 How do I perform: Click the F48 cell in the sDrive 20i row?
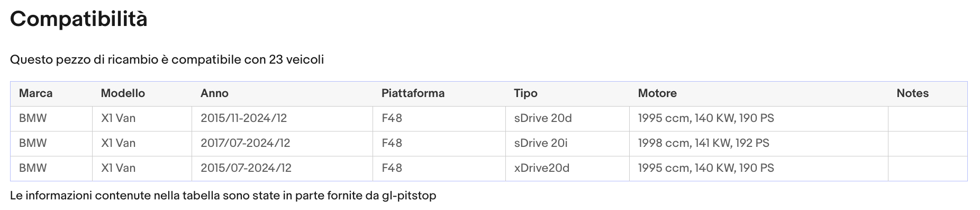click(x=439, y=144)
